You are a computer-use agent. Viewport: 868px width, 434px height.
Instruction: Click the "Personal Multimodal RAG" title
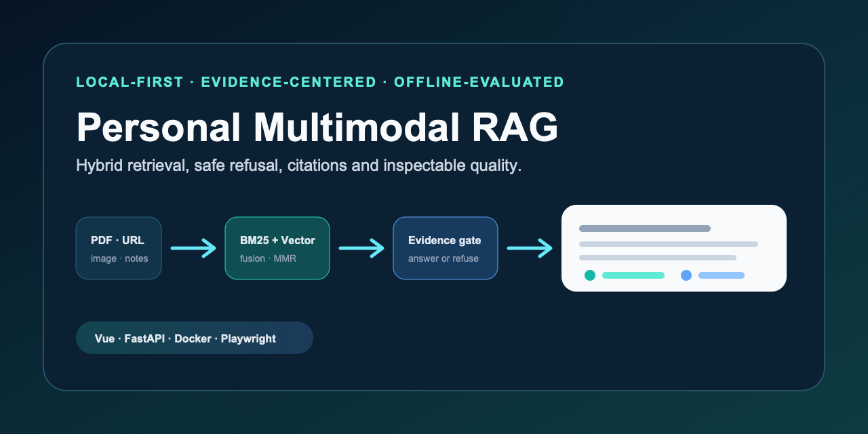[x=317, y=127]
